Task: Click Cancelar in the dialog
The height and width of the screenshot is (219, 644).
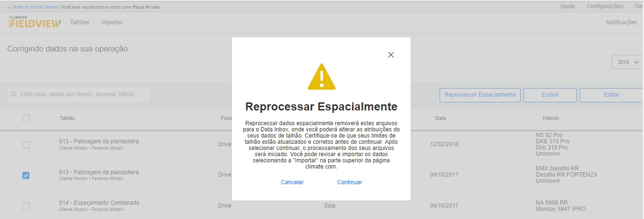Action: [292, 182]
